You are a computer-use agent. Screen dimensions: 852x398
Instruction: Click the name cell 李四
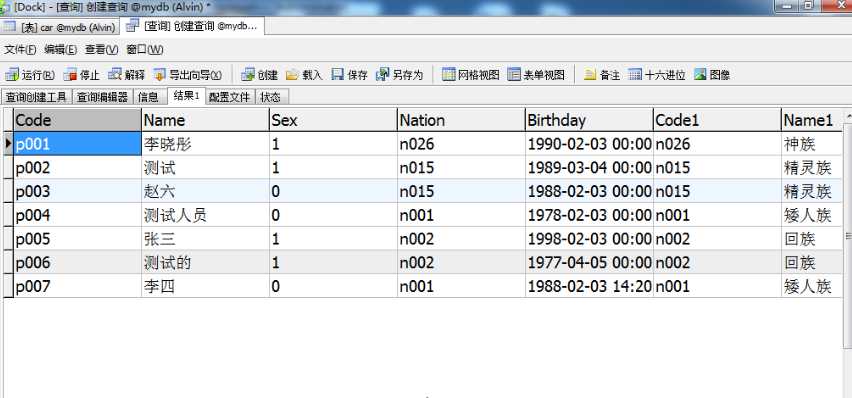point(205,286)
